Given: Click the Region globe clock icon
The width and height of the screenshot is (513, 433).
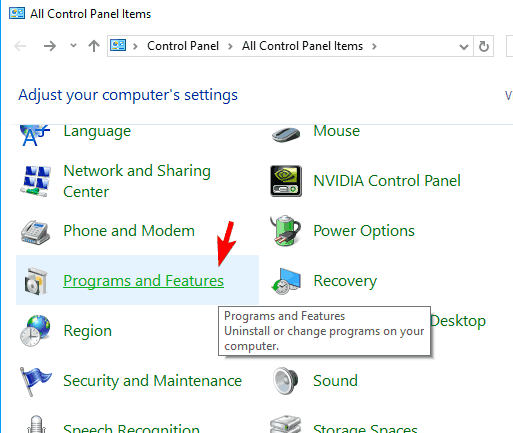Looking at the screenshot, I should pyautogui.click(x=35, y=331).
